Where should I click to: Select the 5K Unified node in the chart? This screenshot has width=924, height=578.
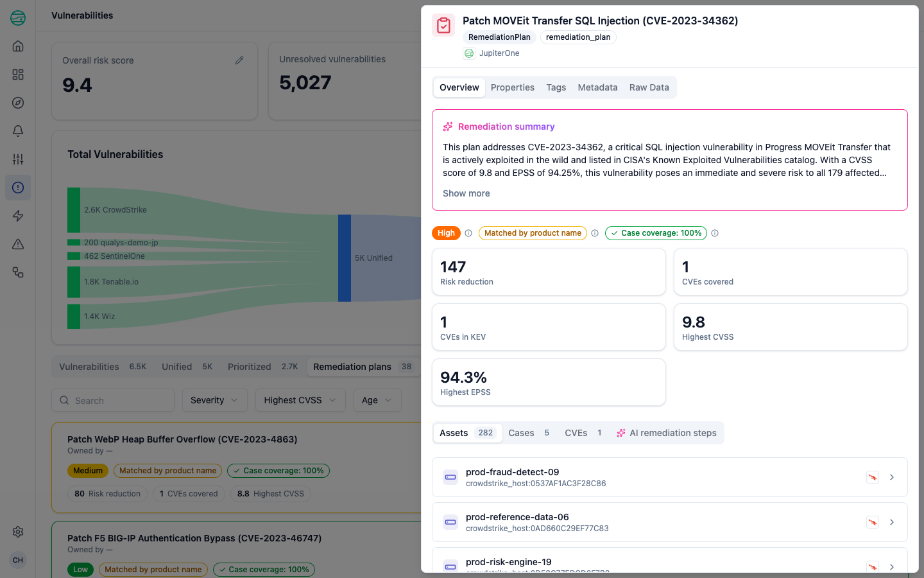pos(345,258)
